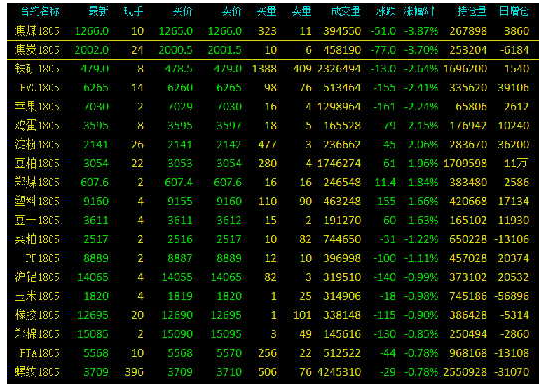Image resolution: width=546 pixels, height=389 pixels.
Task: Click volume value 394550
Action: click(x=342, y=31)
